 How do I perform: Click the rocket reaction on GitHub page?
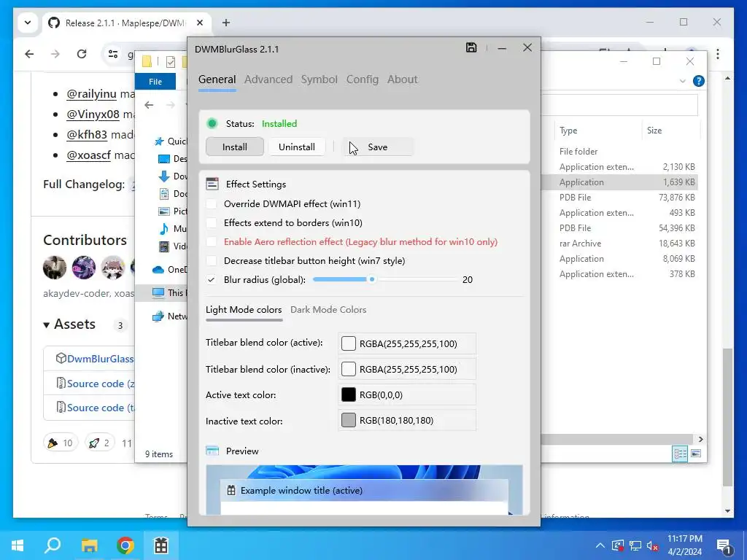99,443
